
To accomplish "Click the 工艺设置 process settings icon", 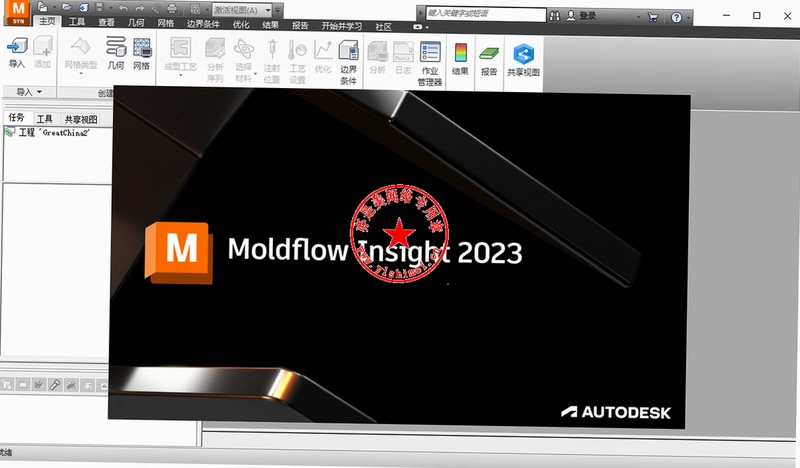I will (297, 61).
